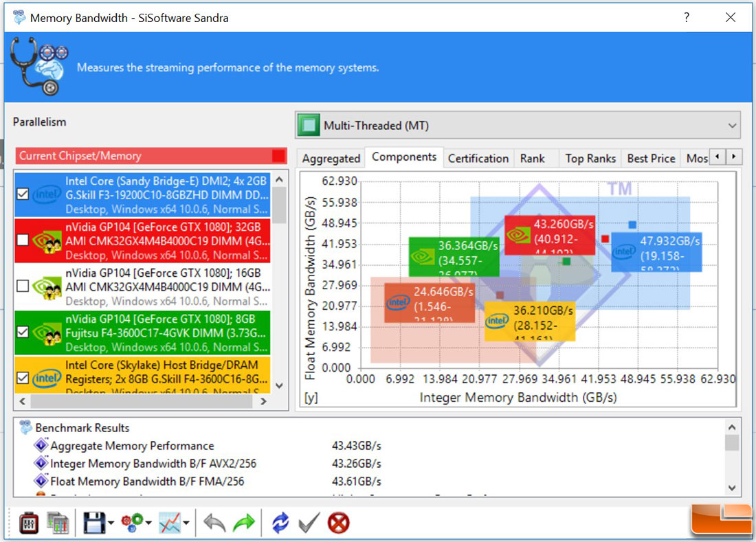Click the Float Memory Bandwidth diamond icon
This screenshot has width=756, height=542.
(x=41, y=481)
